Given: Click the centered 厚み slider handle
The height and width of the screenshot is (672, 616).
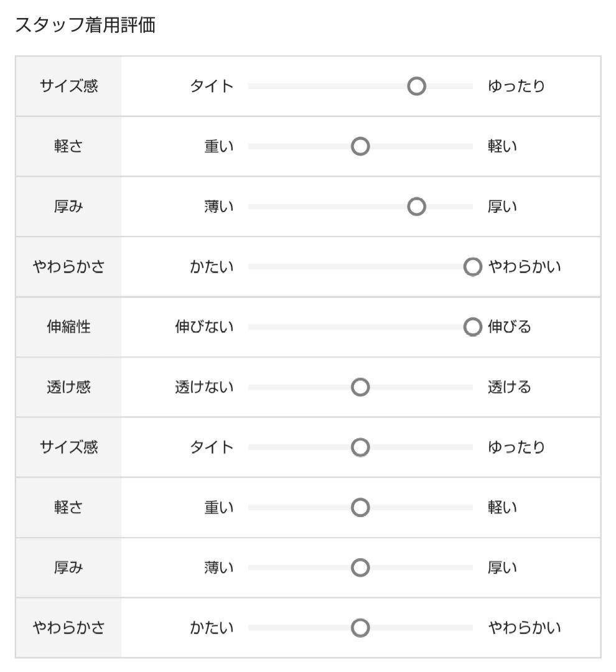Looking at the screenshot, I should point(360,567).
